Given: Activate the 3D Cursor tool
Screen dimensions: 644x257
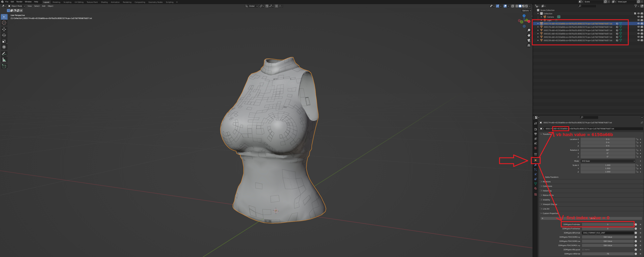Looking at the screenshot, I should click(x=4, y=23).
